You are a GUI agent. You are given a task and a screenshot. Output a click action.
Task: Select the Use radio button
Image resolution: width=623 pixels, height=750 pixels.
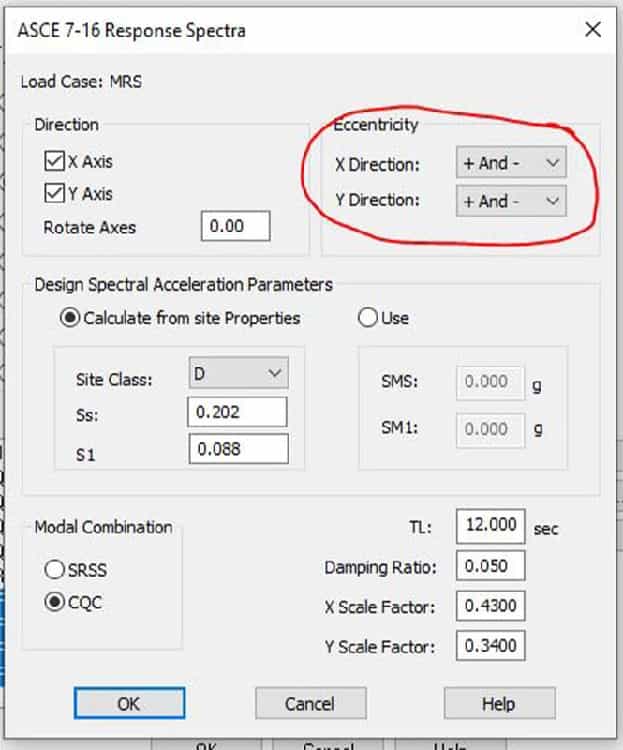[x=367, y=319]
